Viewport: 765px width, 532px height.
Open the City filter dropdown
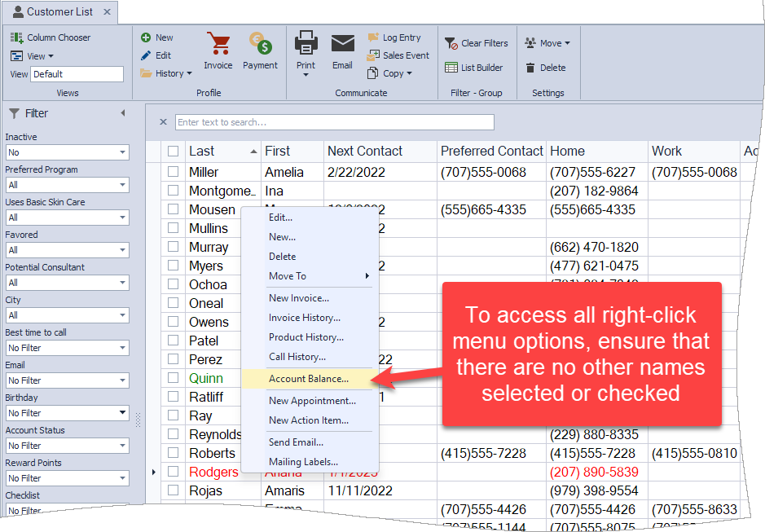122,315
